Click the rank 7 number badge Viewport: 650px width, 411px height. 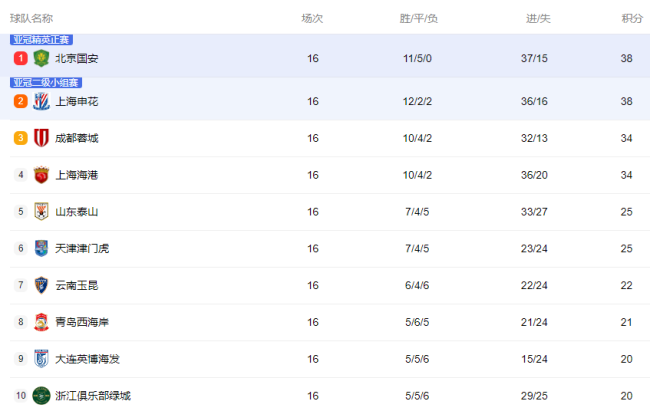pos(21,285)
